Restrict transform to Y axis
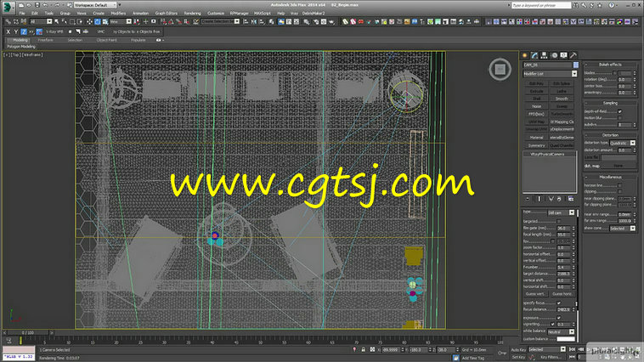644x362 pixels. tap(15, 31)
